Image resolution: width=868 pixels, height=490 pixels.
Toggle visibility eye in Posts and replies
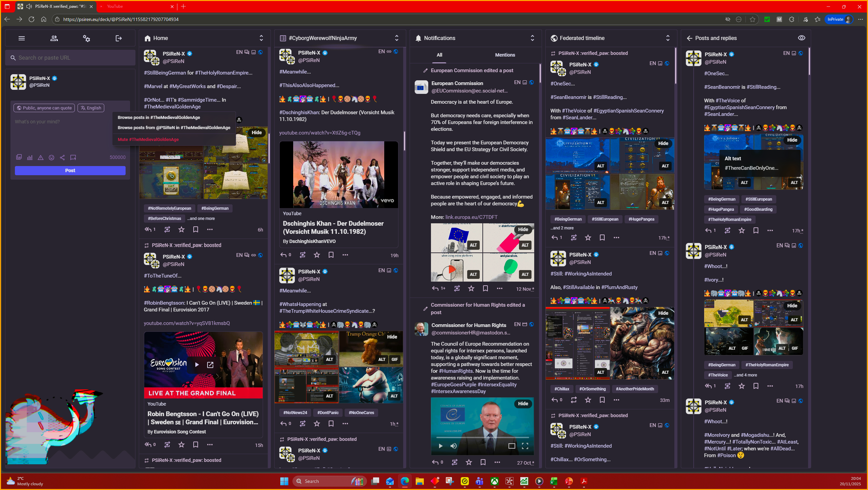[x=801, y=38]
